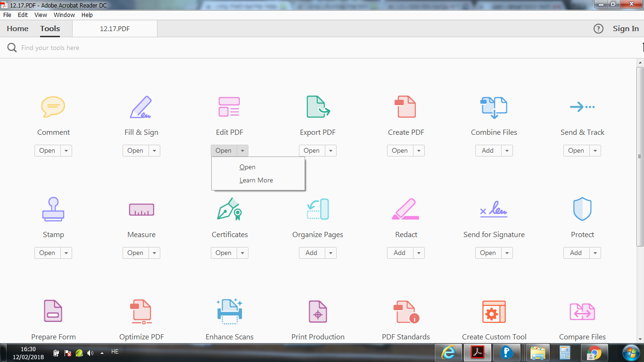Click the HE language indicator in the taskbar
Viewport: 644px width, 362px height.
[115, 352]
